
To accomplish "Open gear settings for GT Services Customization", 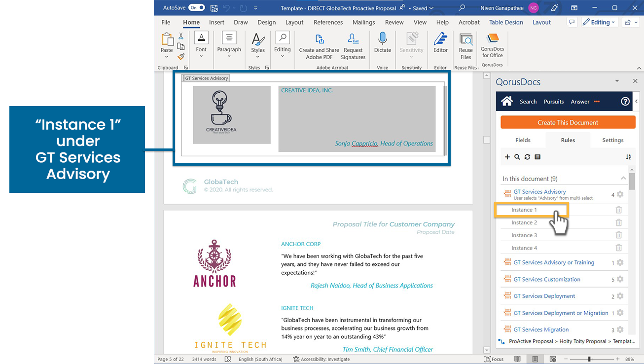I will tap(620, 279).
